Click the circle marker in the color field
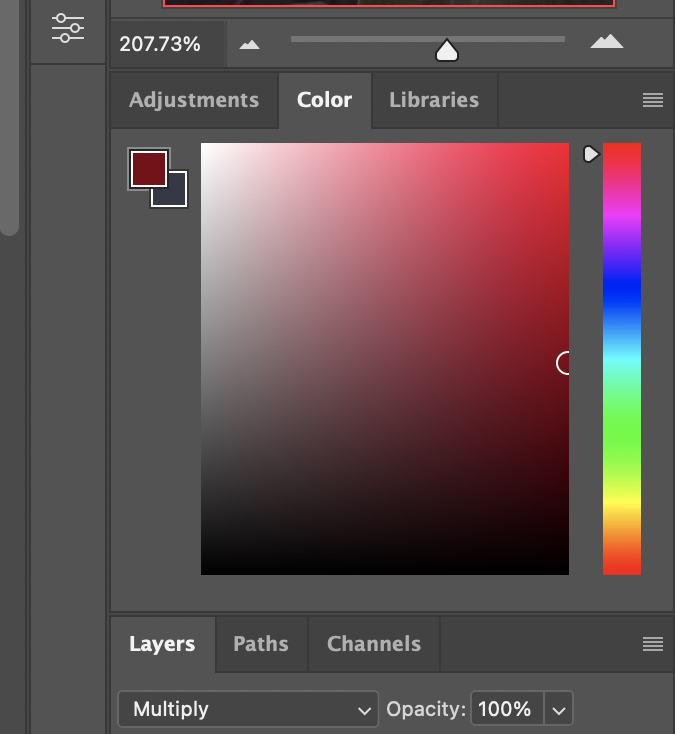The image size is (675, 734). click(566, 363)
